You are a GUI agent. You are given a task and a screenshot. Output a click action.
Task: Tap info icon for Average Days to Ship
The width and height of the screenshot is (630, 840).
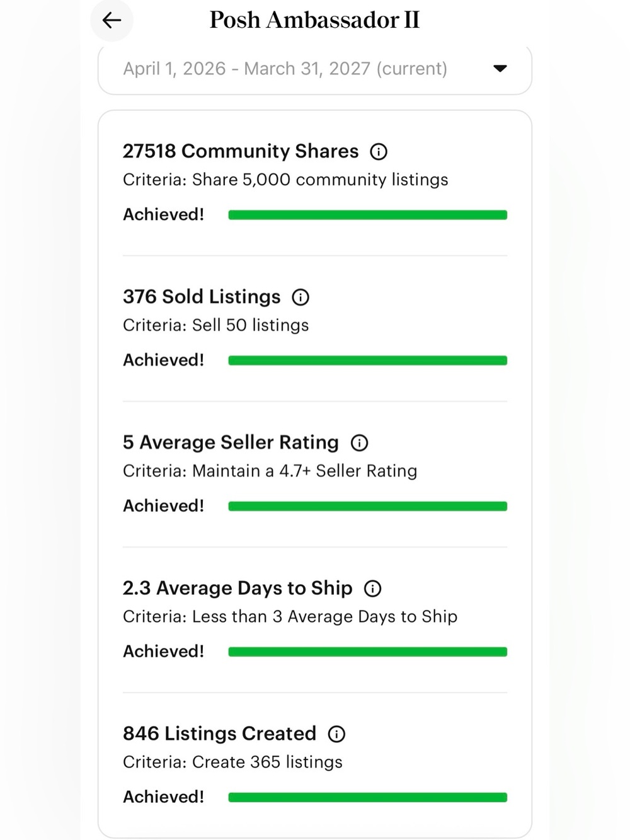[x=373, y=589]
